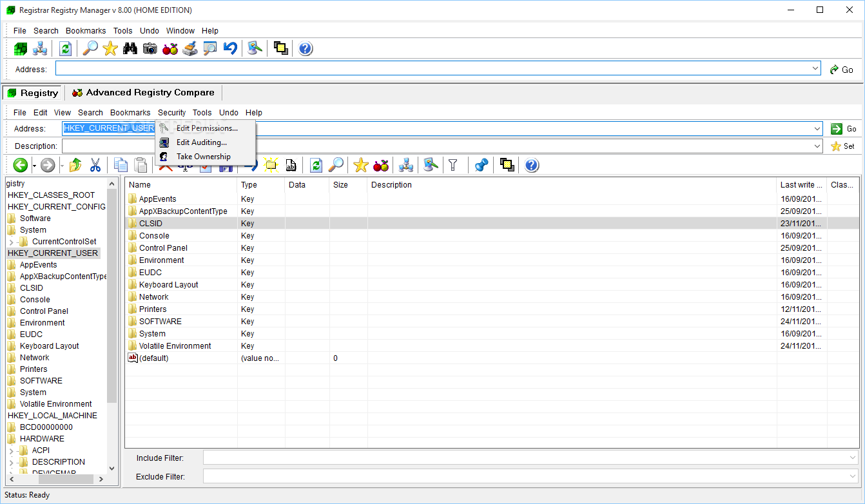Click the monitor with pen icon in main toolbar
This screenshot has width=865, height=504.
pyautogui.click(x=255, y=48)
